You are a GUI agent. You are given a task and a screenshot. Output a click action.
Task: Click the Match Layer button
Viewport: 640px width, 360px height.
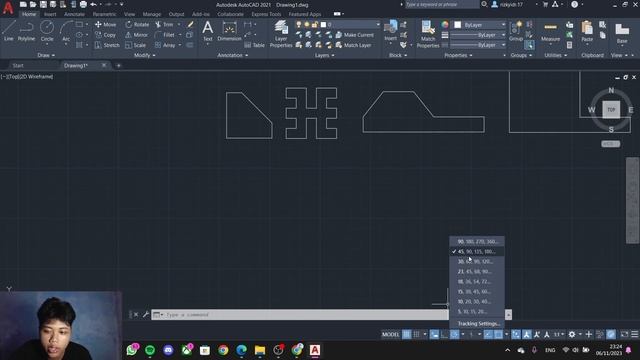click(353, 45)
